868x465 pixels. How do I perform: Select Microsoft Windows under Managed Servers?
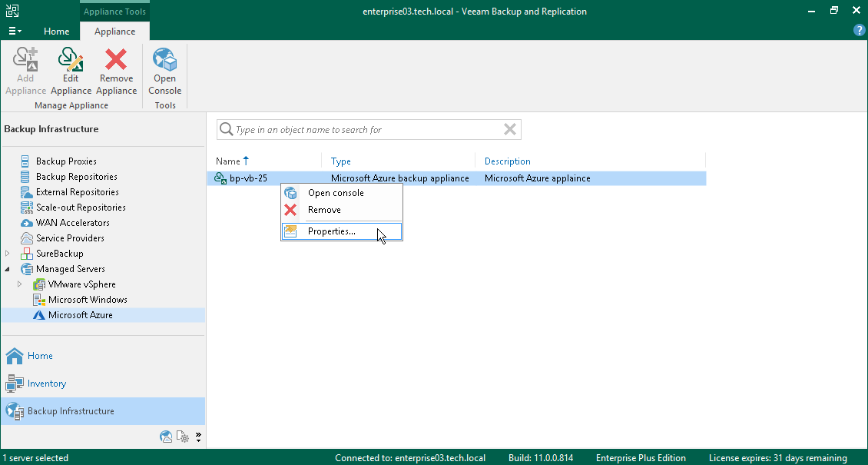88,300
